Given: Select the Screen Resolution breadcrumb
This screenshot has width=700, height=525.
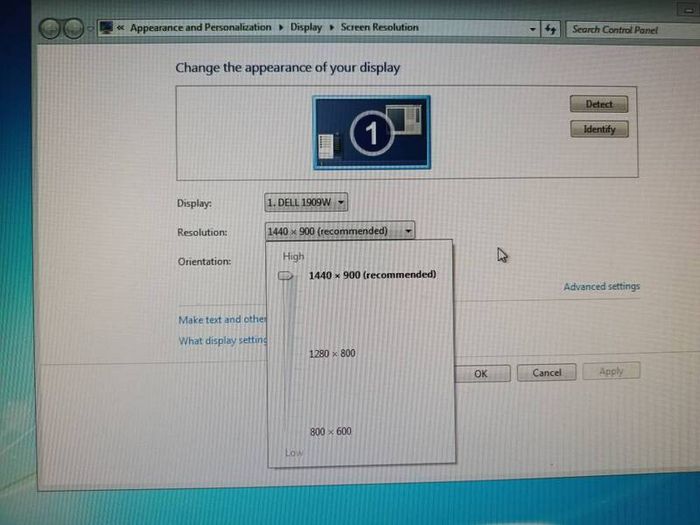Looking at the screenshot, I should tap(379, 27).
